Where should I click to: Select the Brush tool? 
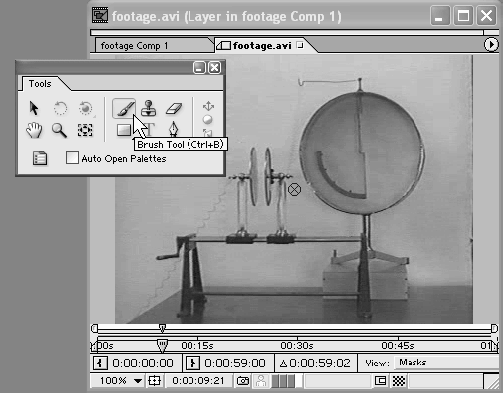(124, 108)
